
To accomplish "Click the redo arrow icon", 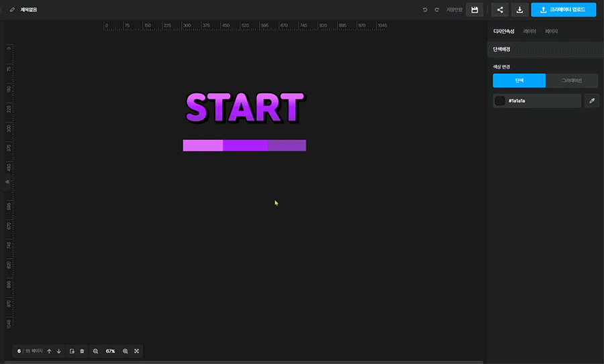I will pyautogui.click(x=437, y=10).
